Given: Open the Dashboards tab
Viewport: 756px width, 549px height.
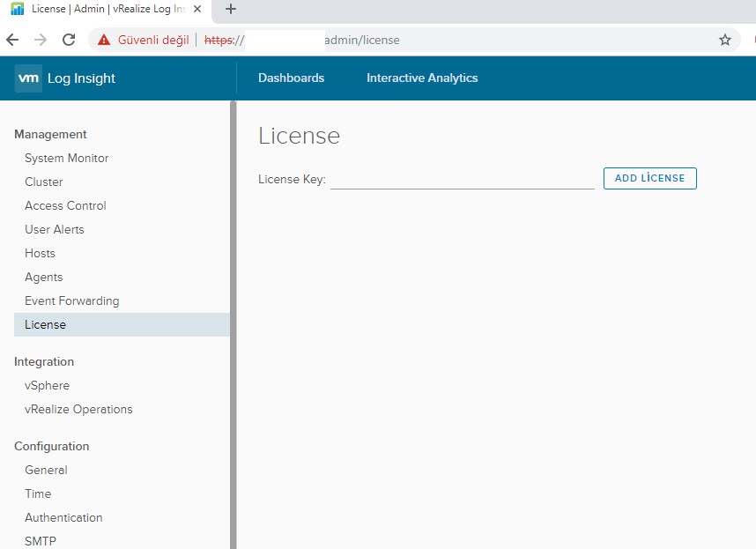Looking at the screenshot, I should [x=291, y=78].
